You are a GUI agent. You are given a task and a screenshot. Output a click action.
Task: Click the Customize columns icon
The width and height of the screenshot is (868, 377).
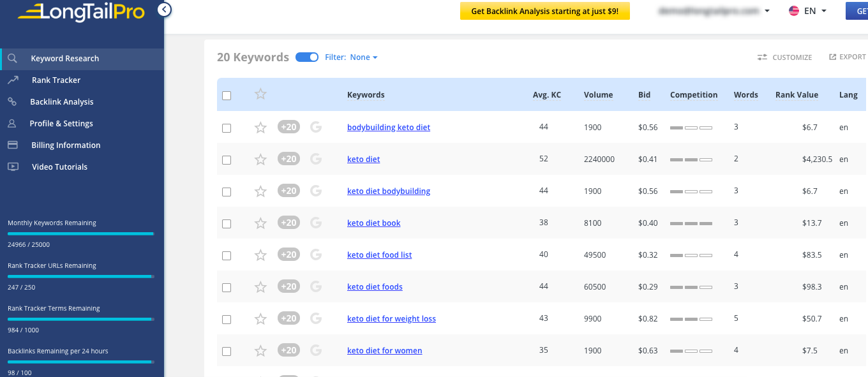click(762, 57)
